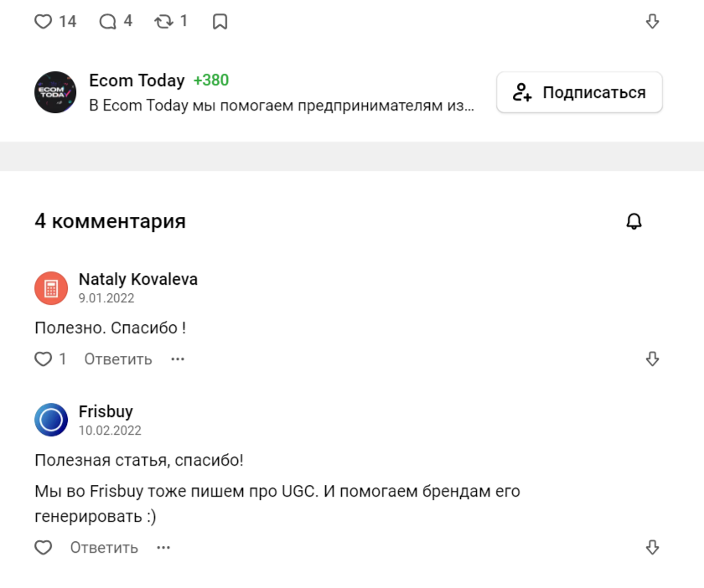Toggle comment notifications with the bell icon
The image size is (704, 588).
(x=634, y=221)
